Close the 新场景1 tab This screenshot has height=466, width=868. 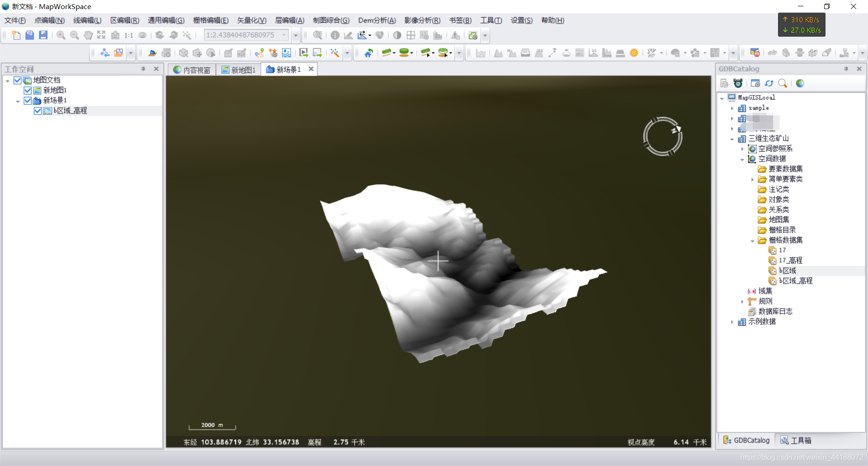(311, 69)
